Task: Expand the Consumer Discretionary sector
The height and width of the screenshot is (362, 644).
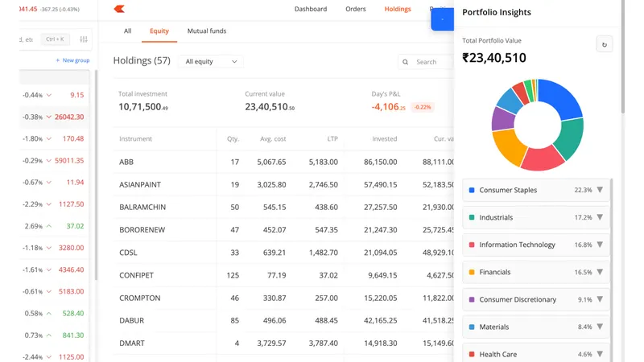Action: coord(535,299)
